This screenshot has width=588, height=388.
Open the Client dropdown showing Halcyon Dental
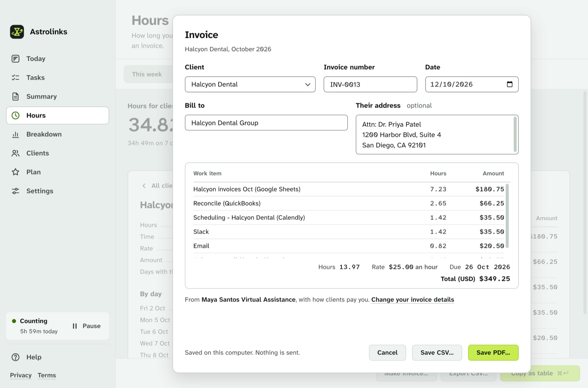[250, 84]
